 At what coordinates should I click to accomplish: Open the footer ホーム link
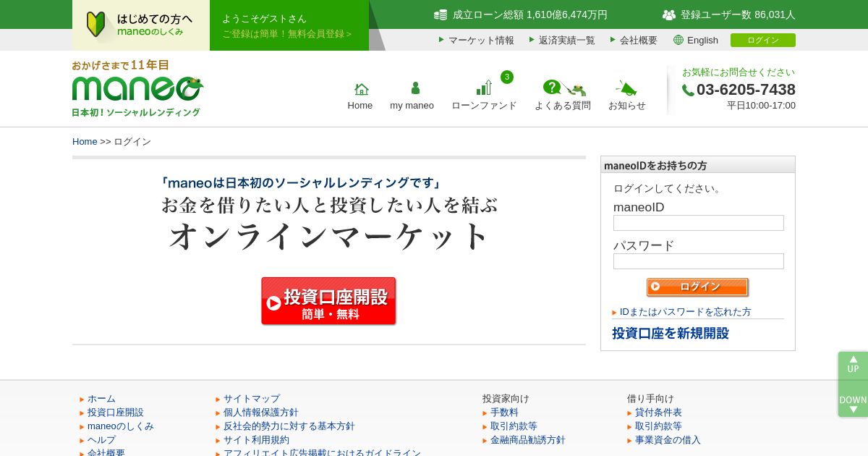tap(101, 398)
